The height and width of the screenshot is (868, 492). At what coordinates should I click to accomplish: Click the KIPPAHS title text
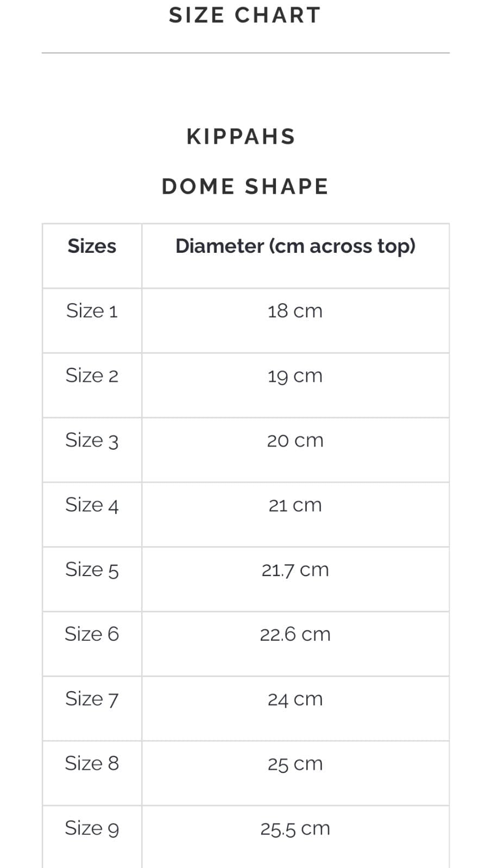pos(241,137)
